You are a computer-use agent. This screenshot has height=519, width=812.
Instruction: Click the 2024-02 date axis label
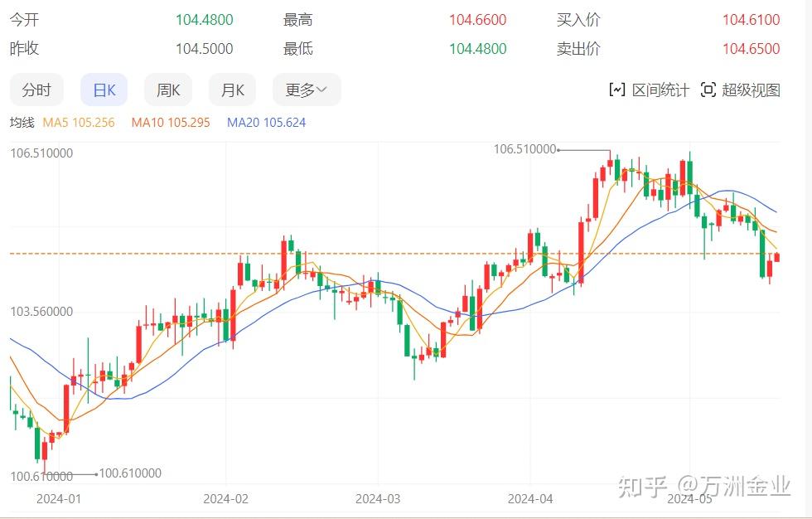pyautogui.click(x=225, y=499)
